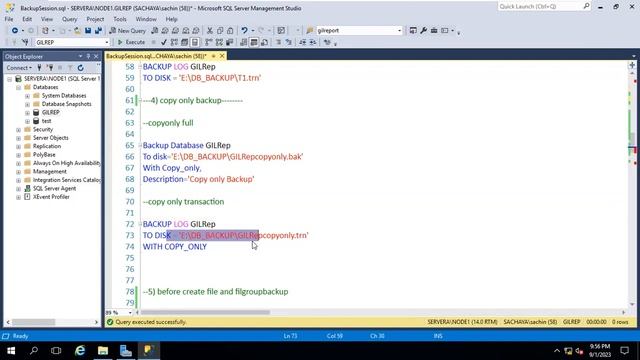Toggle Include Actual Execution Plan icon

209,42
